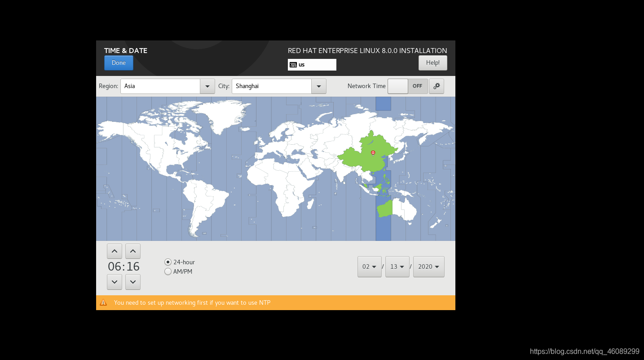Expand the Region dropdown arrow

coord(207,86)
